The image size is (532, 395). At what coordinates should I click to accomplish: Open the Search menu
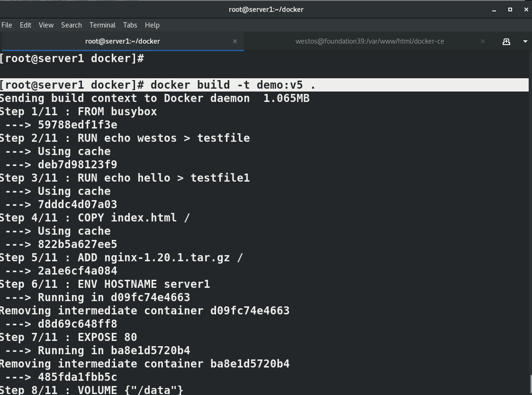point(71,25)
